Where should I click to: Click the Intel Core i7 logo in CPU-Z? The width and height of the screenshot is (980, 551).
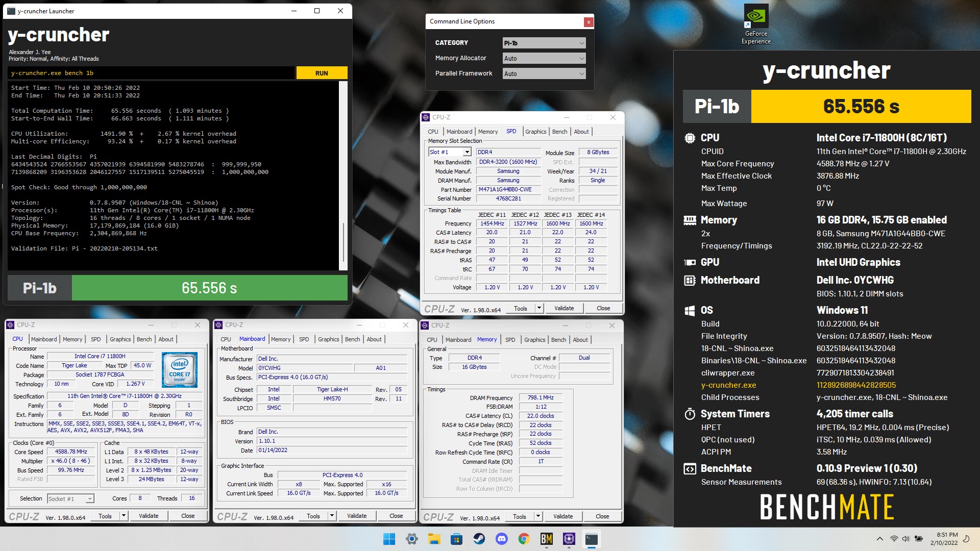(180, 370)
